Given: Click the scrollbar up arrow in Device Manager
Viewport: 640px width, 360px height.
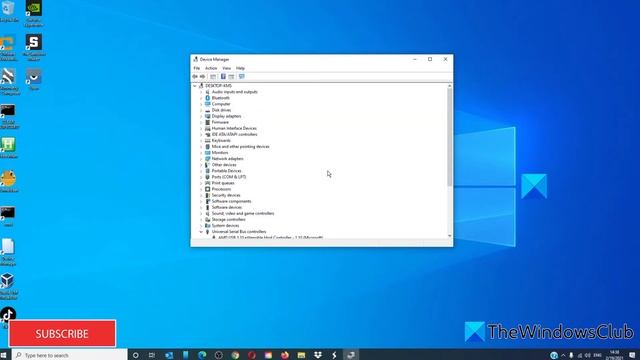Looking at the screenshot, I should (450, 86).
